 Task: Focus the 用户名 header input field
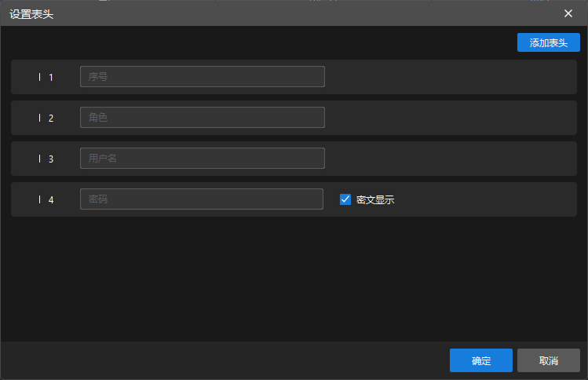[x=202, y=159]
